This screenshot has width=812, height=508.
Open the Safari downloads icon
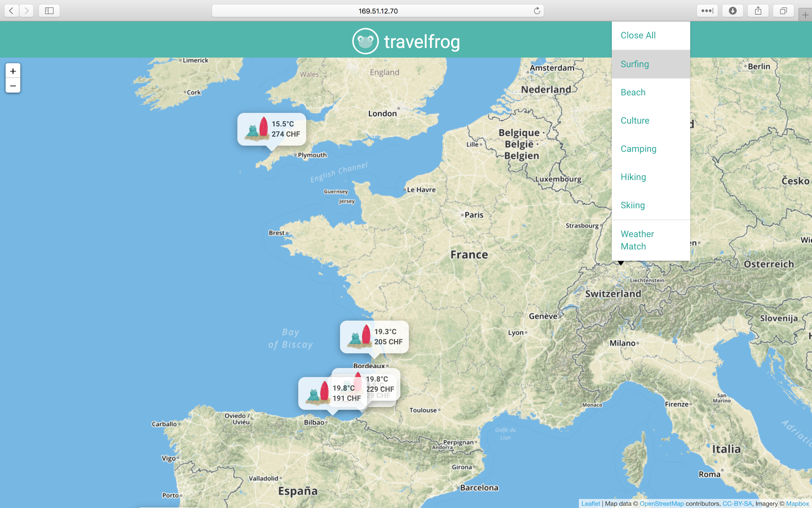click(x=733, y=11)
